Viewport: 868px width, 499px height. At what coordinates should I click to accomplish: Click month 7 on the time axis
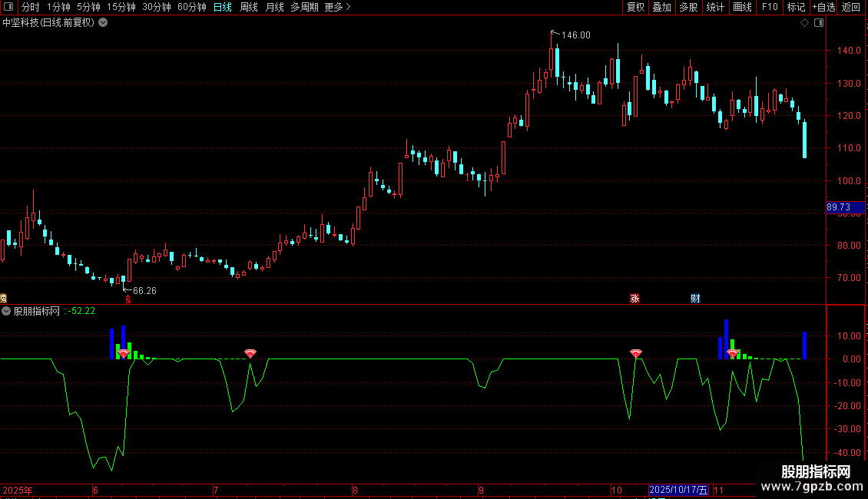tap(216, 490)
